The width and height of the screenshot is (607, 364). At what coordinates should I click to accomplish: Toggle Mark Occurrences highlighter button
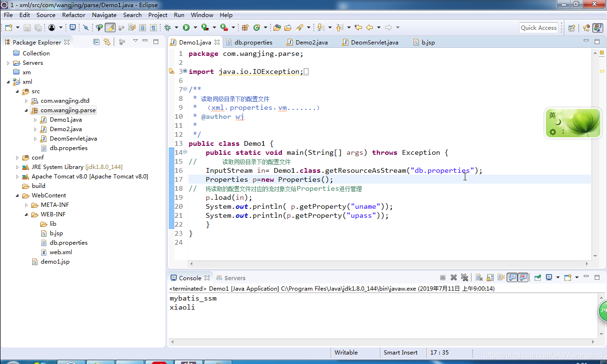pos(110,27)
